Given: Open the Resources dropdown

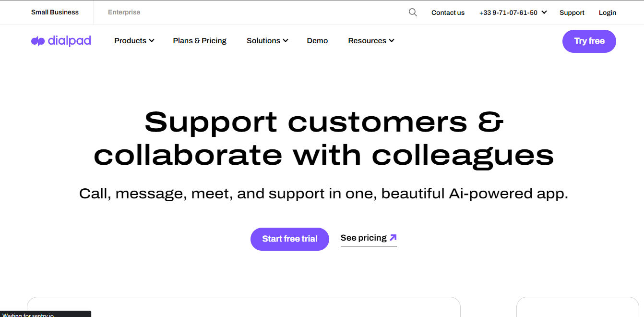Looking at the screenshot, I should point(371,41).
